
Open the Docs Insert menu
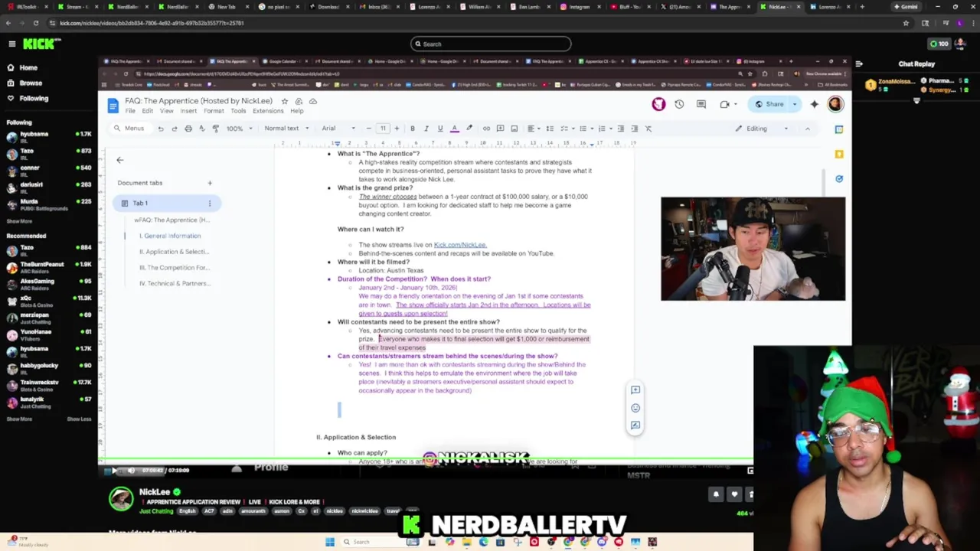click(188, 111)
